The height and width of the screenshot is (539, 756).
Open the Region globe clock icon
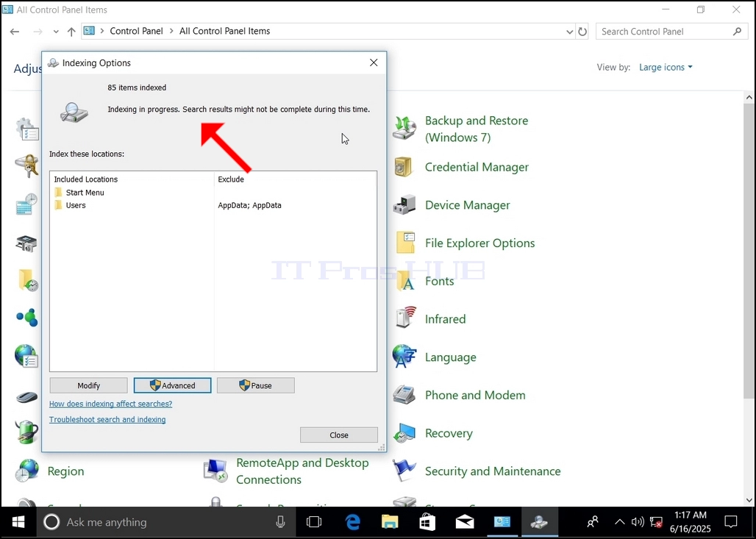tap(26, 471)
